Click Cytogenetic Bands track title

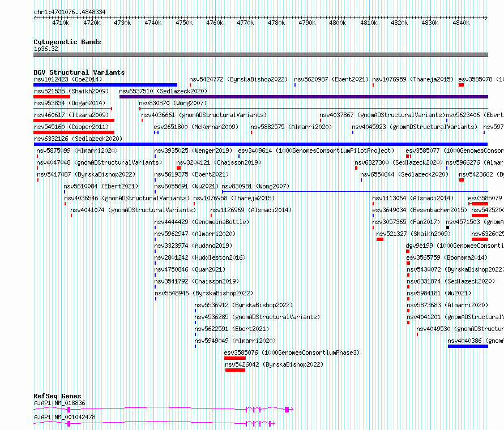(x=67, y=42)
